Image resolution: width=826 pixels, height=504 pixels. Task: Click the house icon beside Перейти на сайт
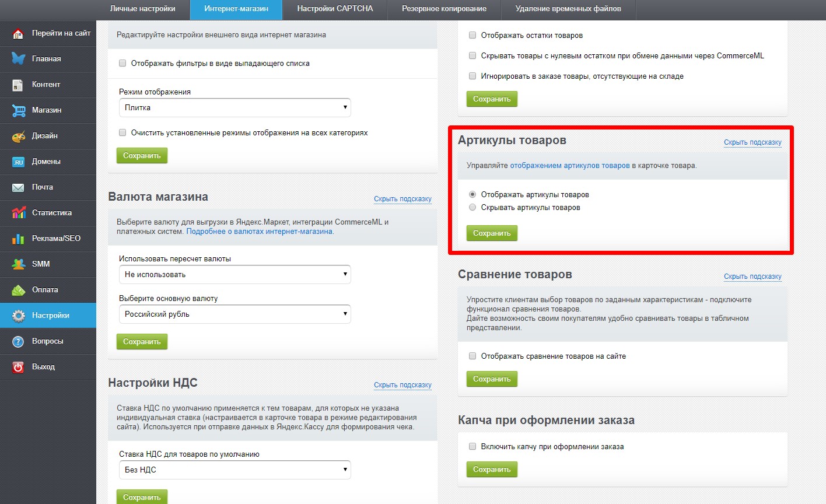(x=19, y=34)
